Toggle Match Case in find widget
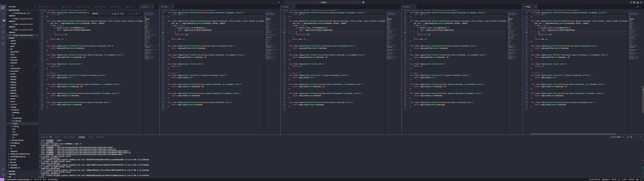Screen dimensions: 644x181 coord(112,14)
